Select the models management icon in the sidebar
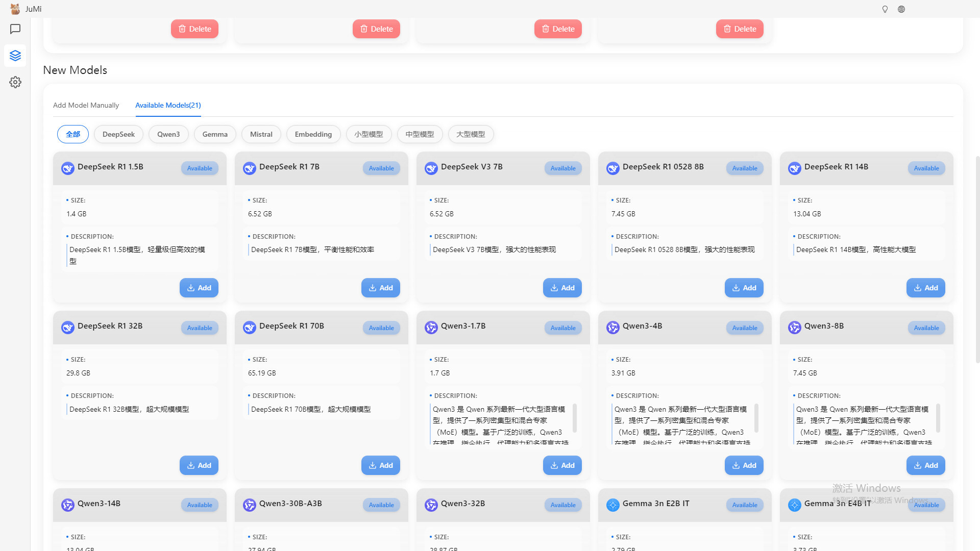 point(15,56)
